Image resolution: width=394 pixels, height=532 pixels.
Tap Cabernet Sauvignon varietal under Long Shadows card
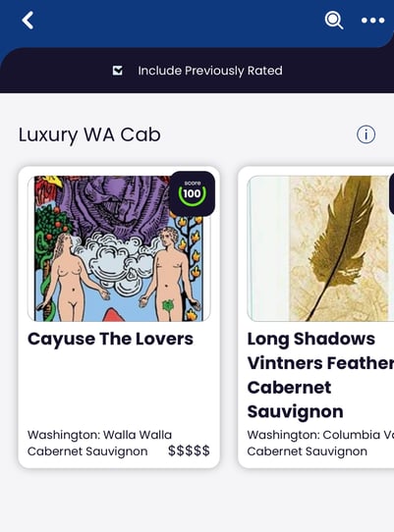[x=308, y=452]
